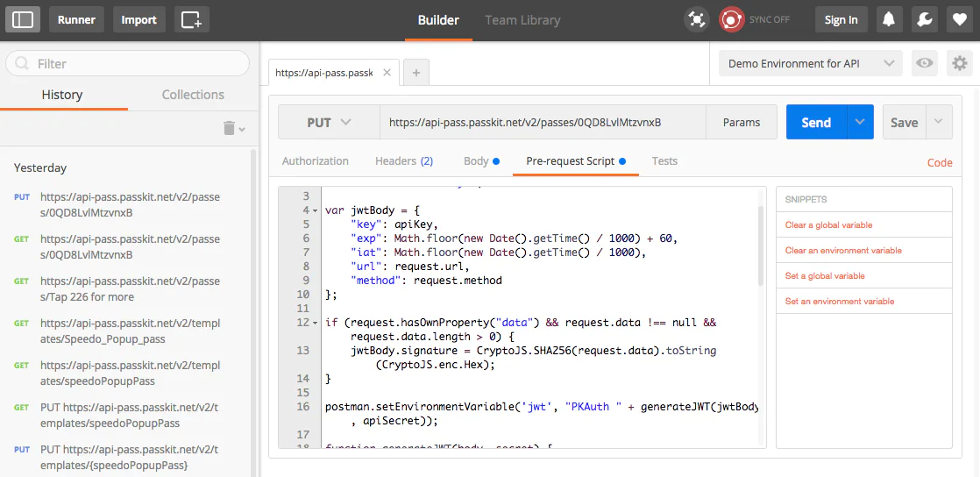The height and width of the screenshot is (477, 980).
Task: Open the Tests tab
Action: (x=664, y=160)
